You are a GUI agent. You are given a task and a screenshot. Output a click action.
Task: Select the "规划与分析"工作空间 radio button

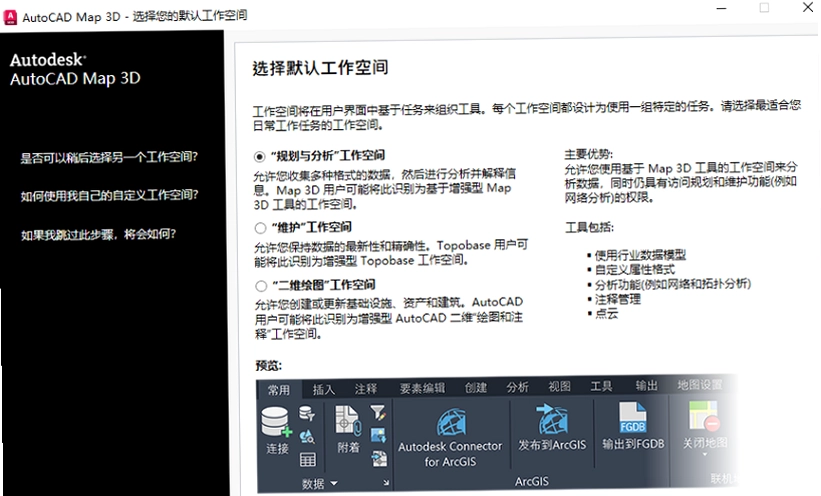(x=259, y=157)
